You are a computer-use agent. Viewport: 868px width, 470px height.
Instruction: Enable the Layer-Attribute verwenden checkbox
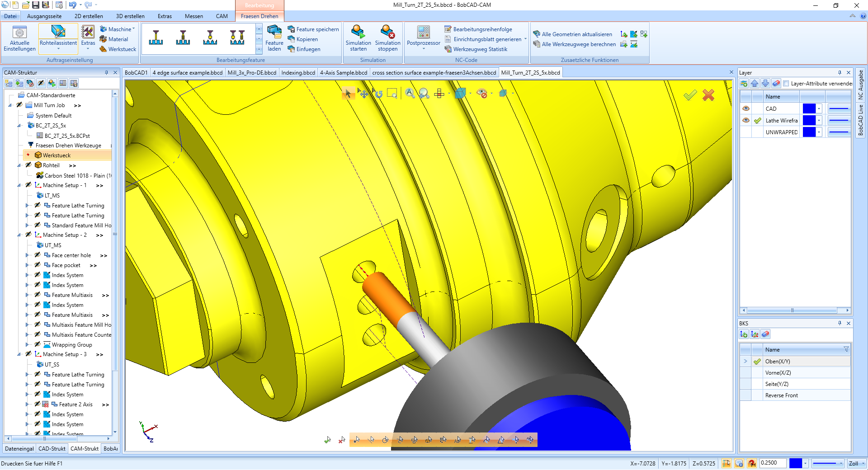(x=786, y=84)
